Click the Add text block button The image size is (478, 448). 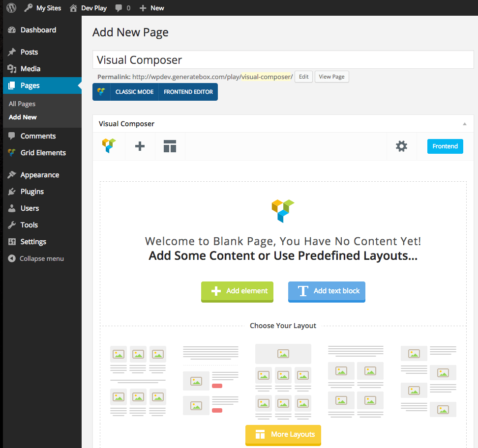coord(327,292)
